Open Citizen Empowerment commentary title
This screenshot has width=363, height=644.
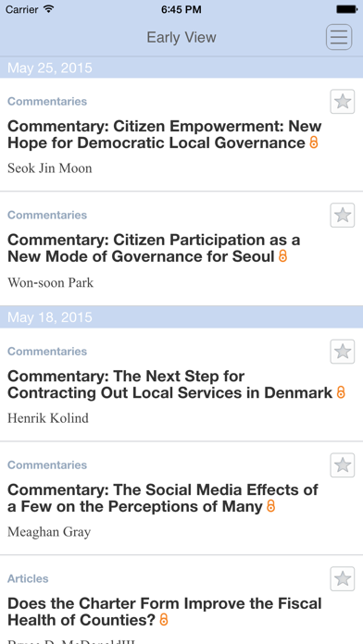click(x=165, y=134)
